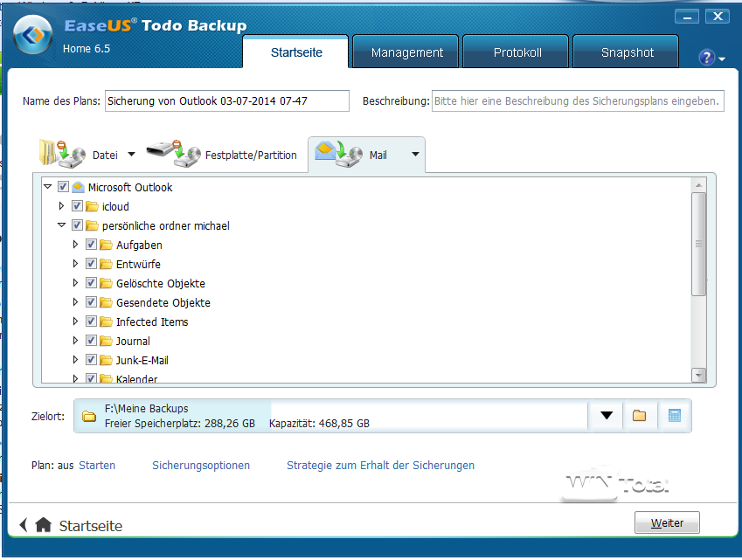
Task: Go back via Startseite bottom label
Action: click(x=90, y=526)
